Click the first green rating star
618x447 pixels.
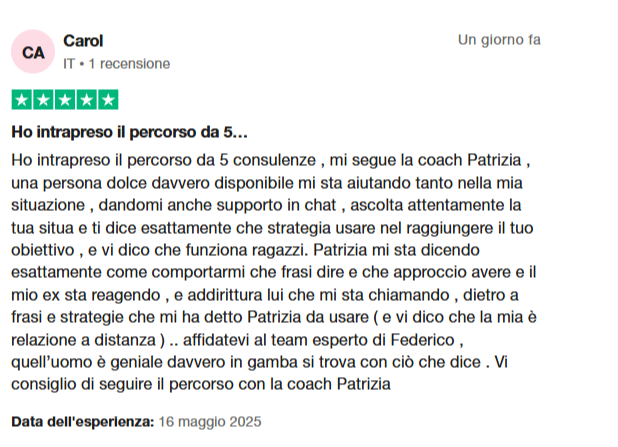[22, 100]
